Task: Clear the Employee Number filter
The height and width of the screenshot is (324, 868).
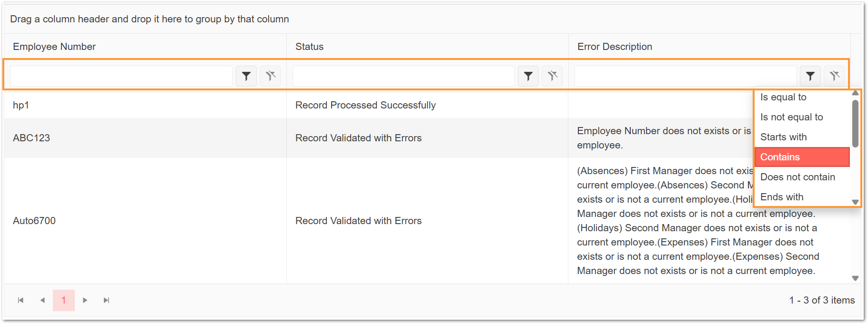Action: tap(270, 76)
